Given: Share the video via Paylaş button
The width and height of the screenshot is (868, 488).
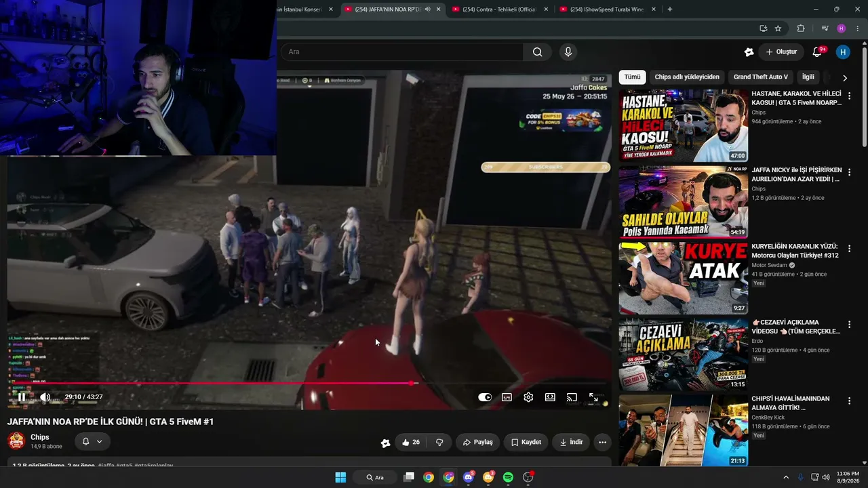Looking at the screenshot, I should [477, 443].
